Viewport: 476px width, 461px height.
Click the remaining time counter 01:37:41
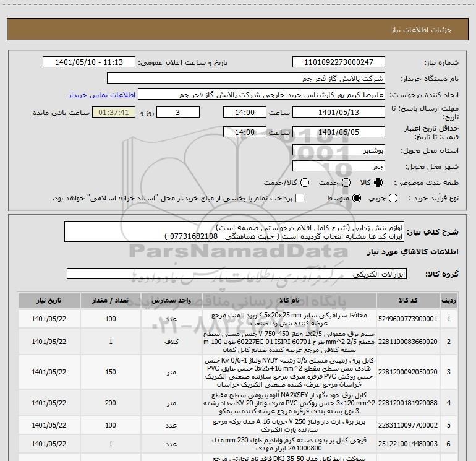(114, 112)
